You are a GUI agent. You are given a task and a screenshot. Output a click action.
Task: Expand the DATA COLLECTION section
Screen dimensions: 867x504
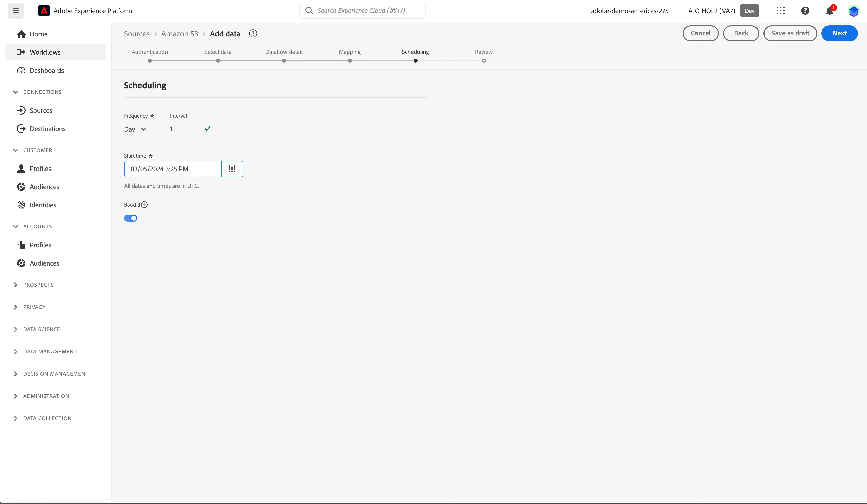coord(43,418)
